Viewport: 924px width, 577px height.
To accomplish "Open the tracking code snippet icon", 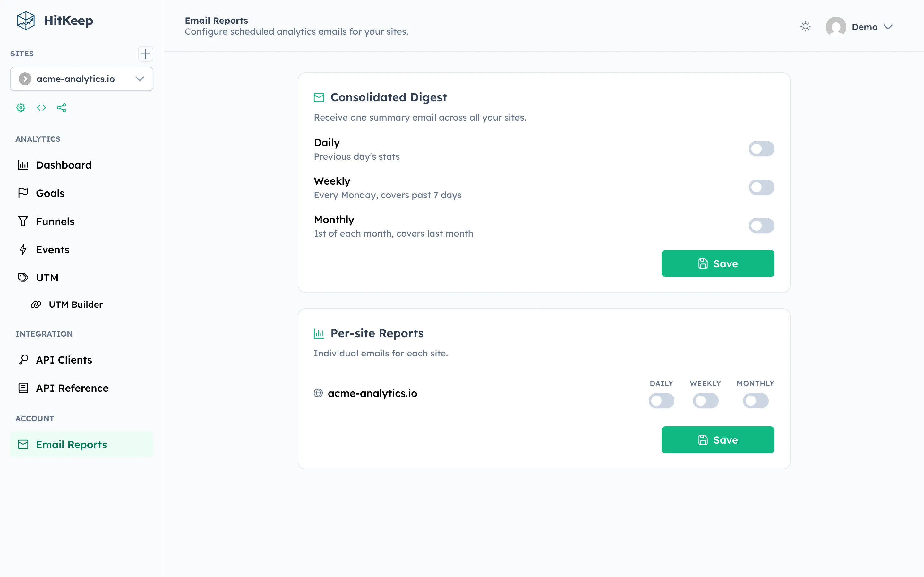I will tap(41, 108).
